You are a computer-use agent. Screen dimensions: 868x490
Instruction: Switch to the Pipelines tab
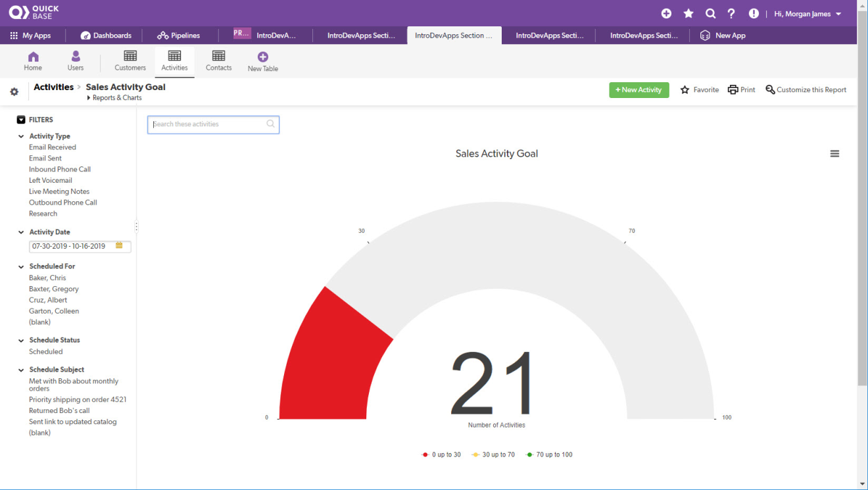pos(179,36)
